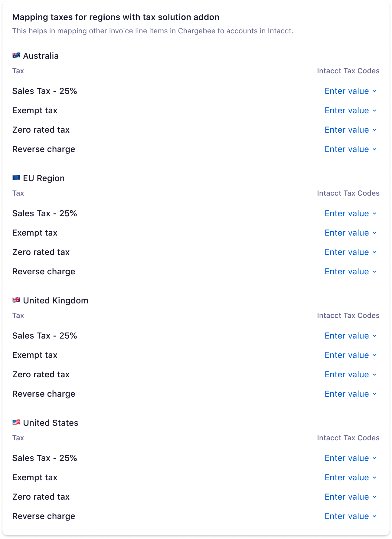Screen dimensions: 392x539
Task: Open Australia Exempt tax Enter value dropdown
Action: click(x=351, y=111)
